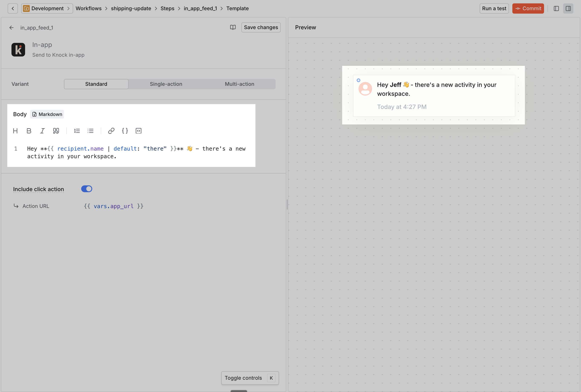Open the Development environment dropdown
The width and height of the screenshot is (581, 392).
pos(47,8)
